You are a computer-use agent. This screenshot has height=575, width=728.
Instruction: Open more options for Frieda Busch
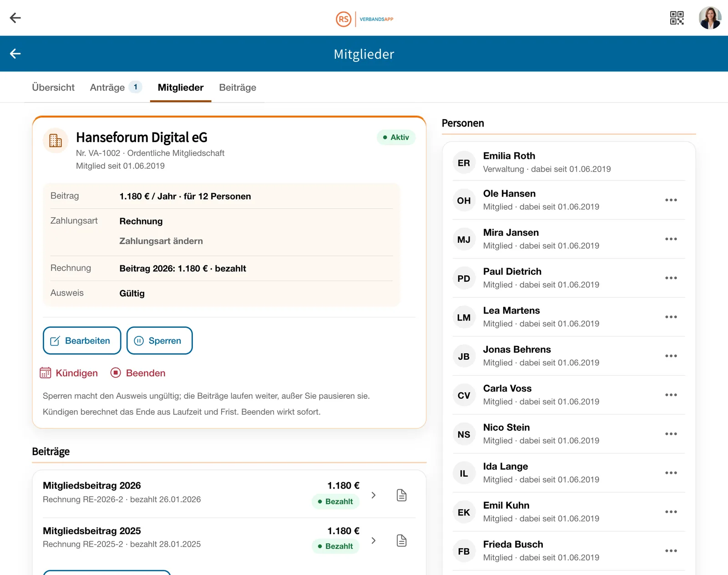tap(671, 551)
